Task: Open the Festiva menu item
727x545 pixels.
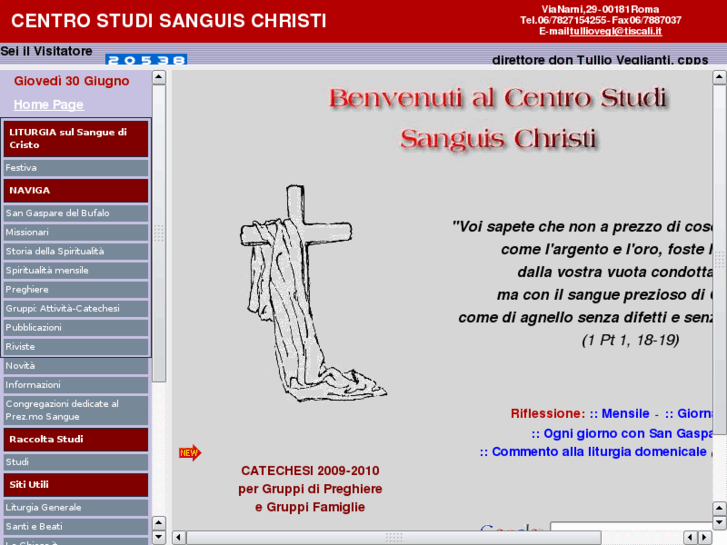Action: [x=76, y=168]
